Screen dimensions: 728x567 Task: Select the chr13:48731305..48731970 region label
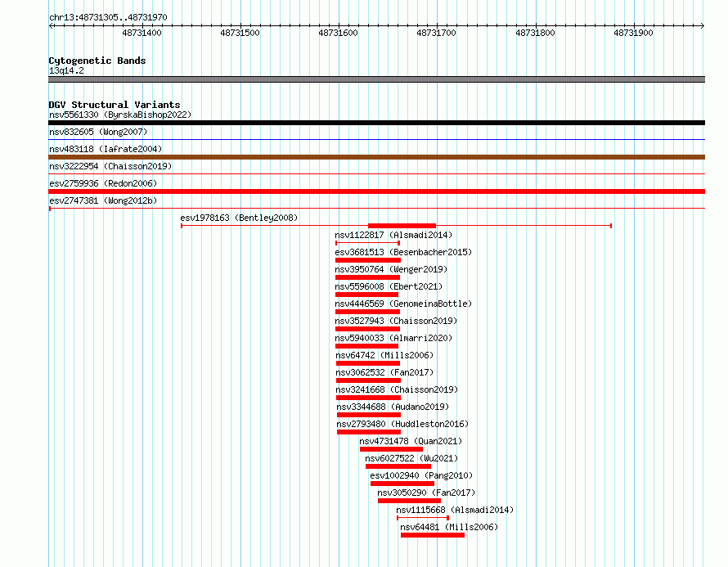(x=108, y=17)
